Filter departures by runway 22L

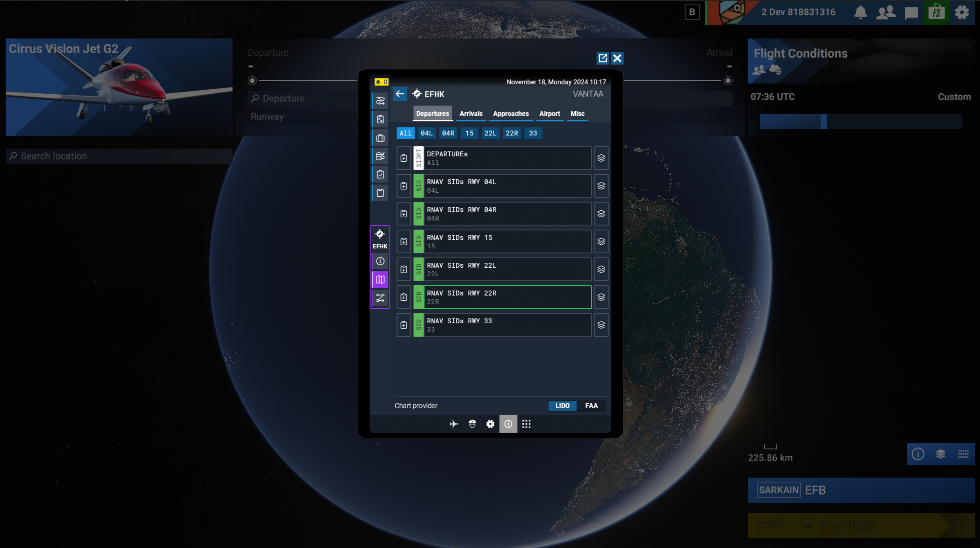pos(490,133)
